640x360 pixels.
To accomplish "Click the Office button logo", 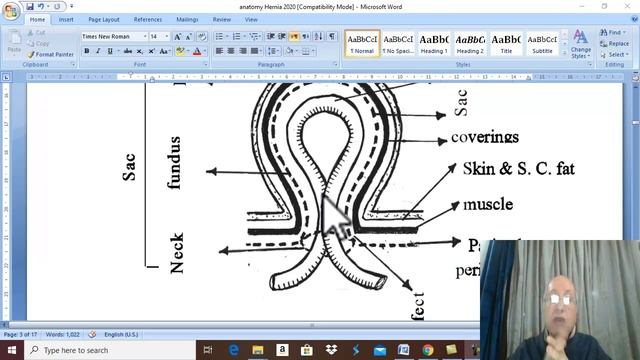I will 11,11.
